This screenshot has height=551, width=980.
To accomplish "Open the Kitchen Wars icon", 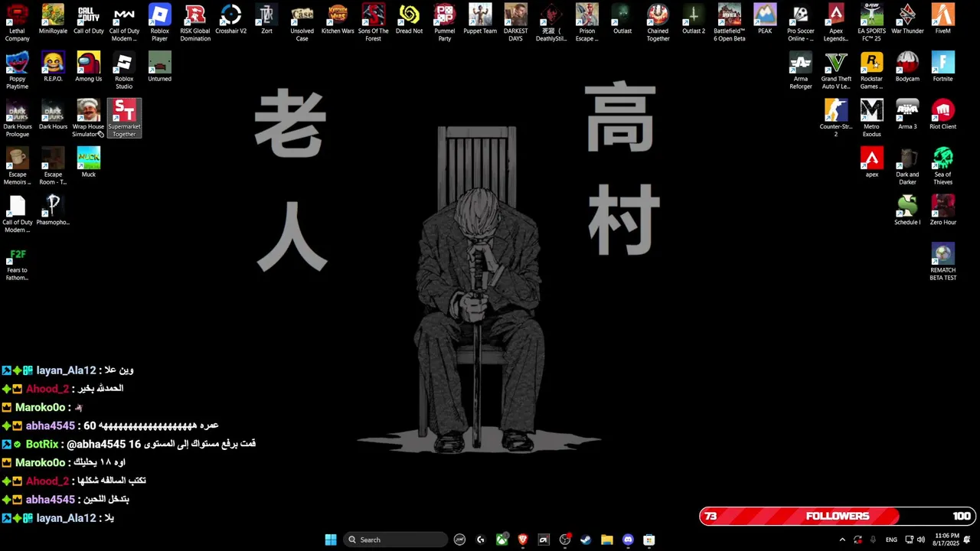I will tap(338, 20).
